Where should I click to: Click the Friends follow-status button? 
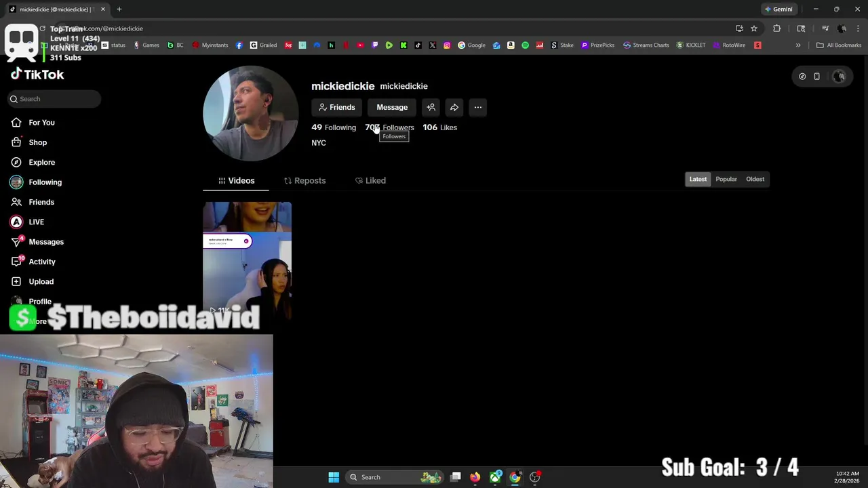tap(337, 107)
